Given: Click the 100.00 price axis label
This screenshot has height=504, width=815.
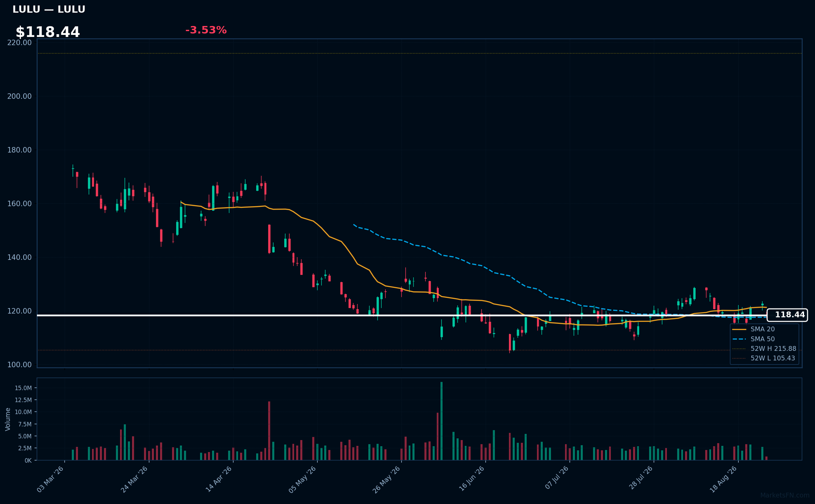Looking at the screenshot, I should click(19, 365).
